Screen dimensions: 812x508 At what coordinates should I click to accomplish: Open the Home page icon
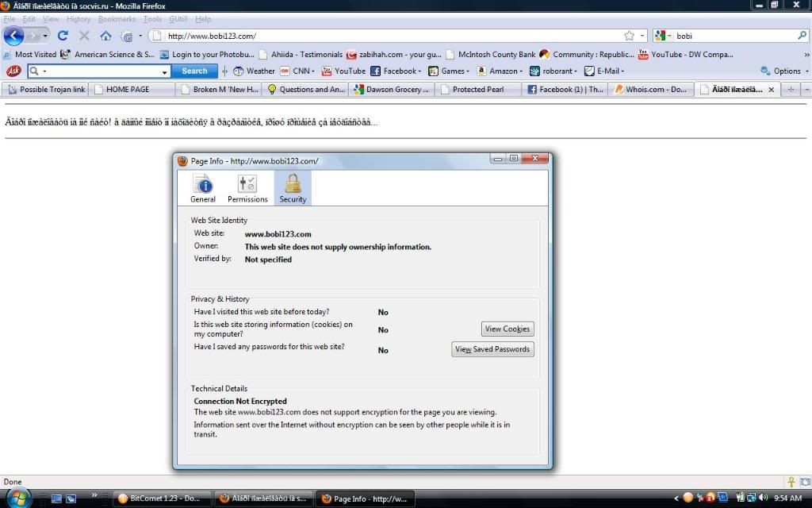click(105, 36)
